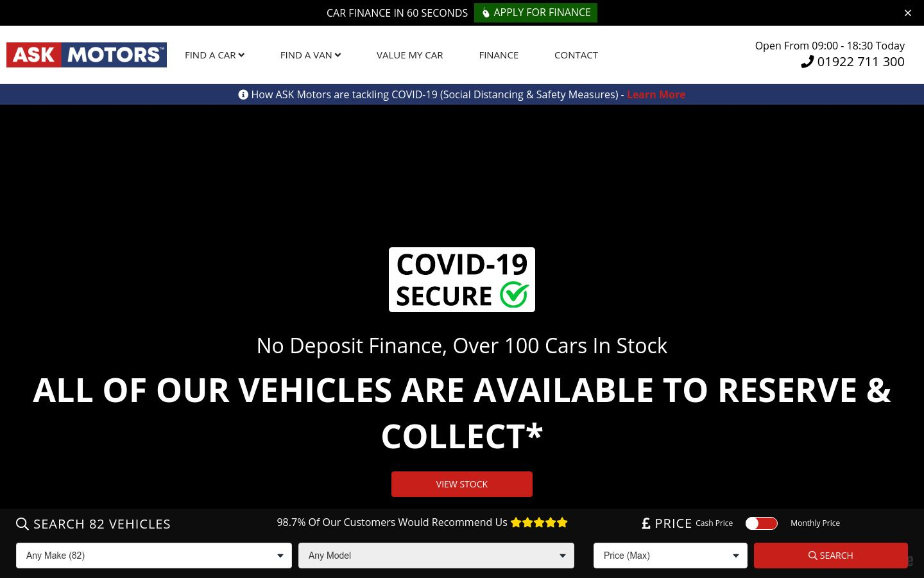The height and width of the screenshot is (578, 924).
Task: Click the pound sign price icon
Action: pos(646,523)
